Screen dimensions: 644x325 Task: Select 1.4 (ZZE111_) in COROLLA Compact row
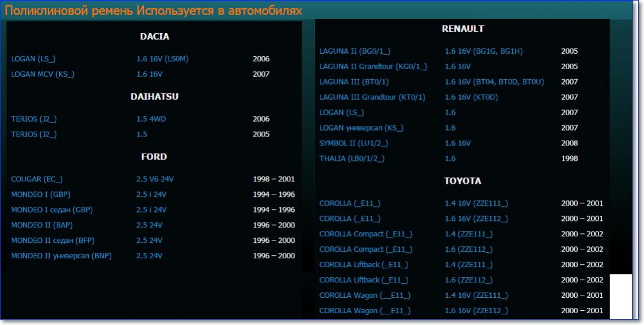(x=468, y=234)
